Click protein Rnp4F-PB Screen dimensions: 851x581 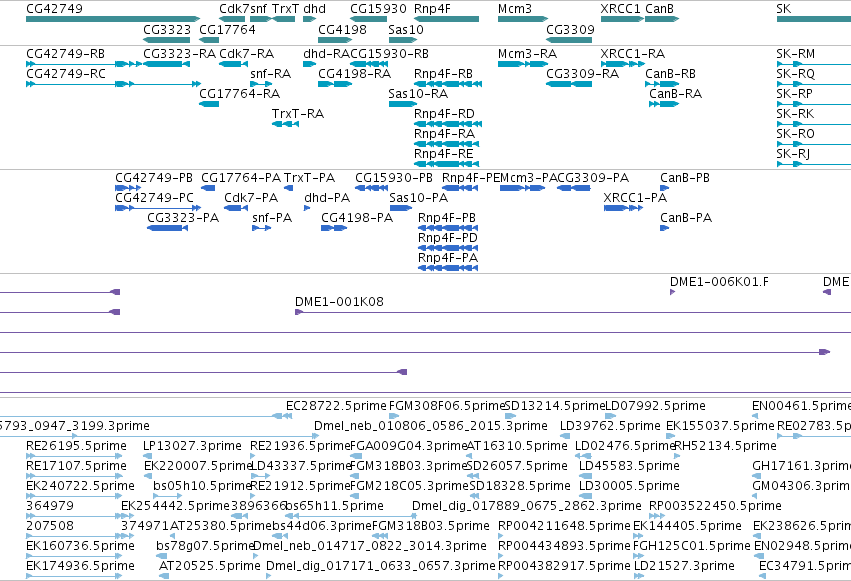point(448,228)
